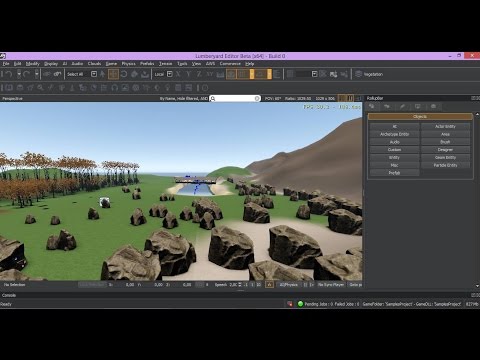The image size is (480, 360).
Task: Click headphones audio icon in second toolbar
Action: 115,88
